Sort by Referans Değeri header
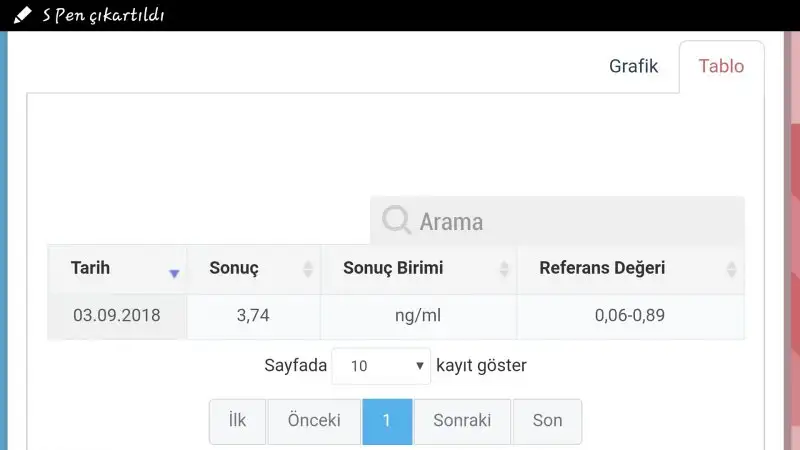Screen dimensions: 800x450 (602, 268)
